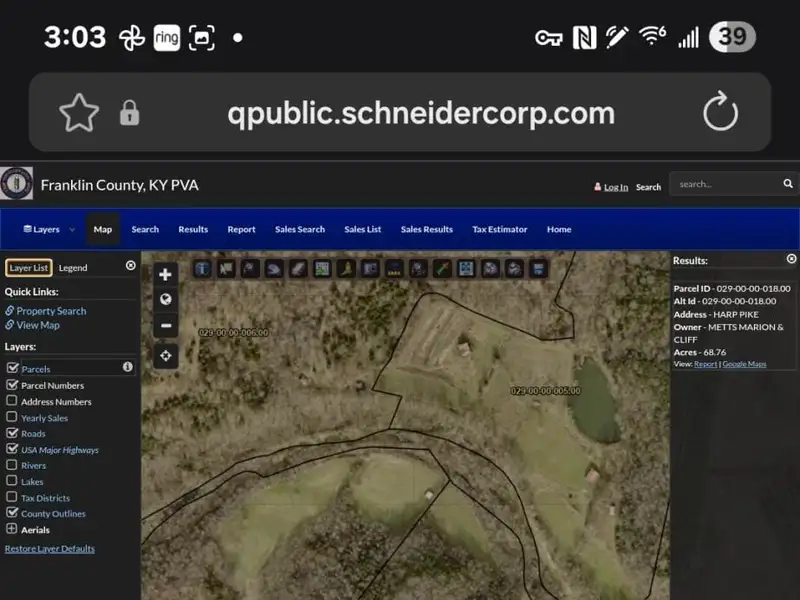This screenshot has height=600, width=800.
Task: Switch to the Legend tab
Action: [x=73, y=267]
